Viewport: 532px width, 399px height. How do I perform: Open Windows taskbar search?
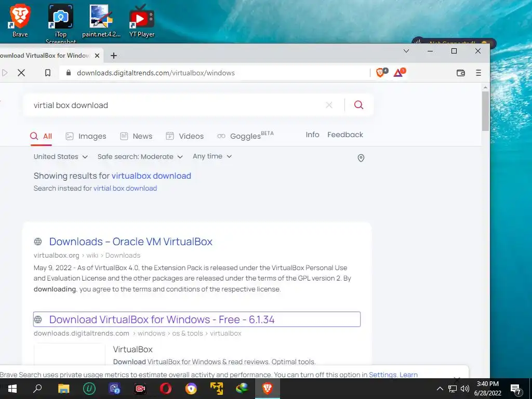coord(37,389)
